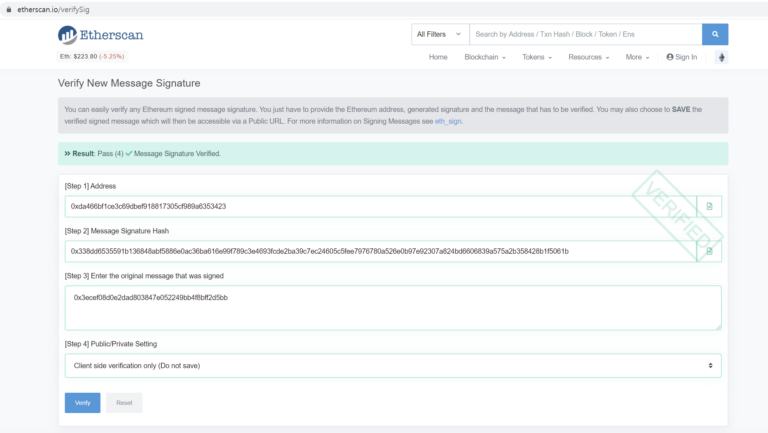The width and height of the screenshot is (768, 433).
Task: Click the Sign In user icon
Action: point(670,57)
